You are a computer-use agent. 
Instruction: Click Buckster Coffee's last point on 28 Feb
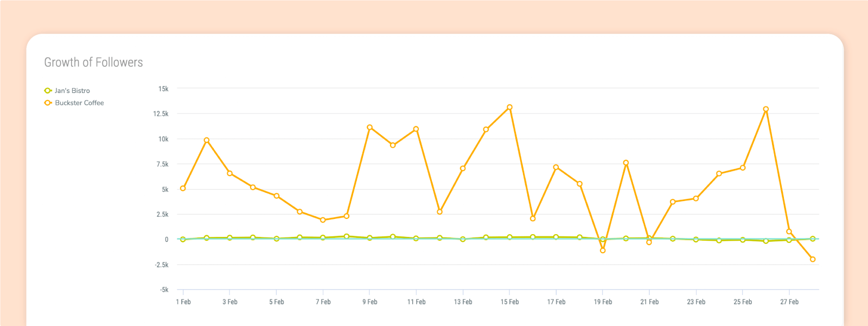click(813, 259)
